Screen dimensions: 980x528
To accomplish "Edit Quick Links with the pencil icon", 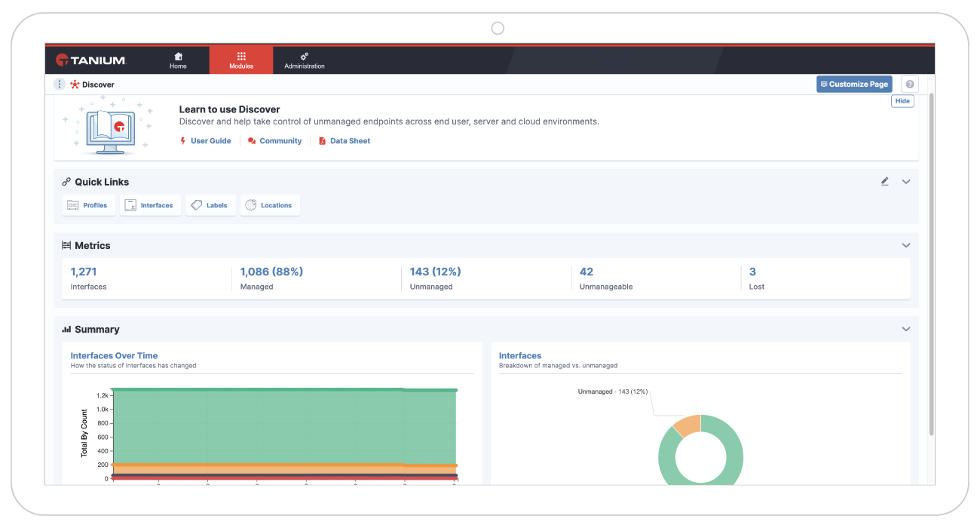I will (x=885, y=182).
